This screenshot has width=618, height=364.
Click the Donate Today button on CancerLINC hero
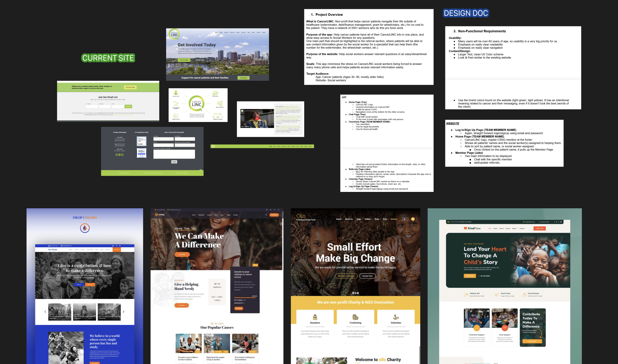200,60
